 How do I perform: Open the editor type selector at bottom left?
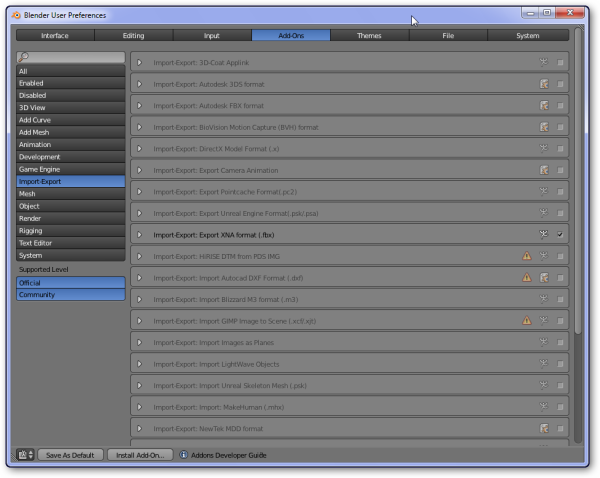[x=26, y=455]
